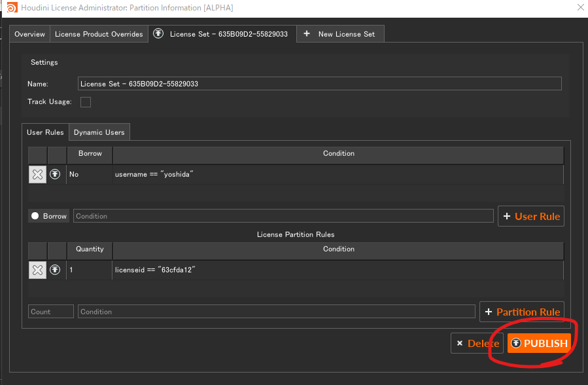Click plus icon on New License Set tab

tap(307, 34)
